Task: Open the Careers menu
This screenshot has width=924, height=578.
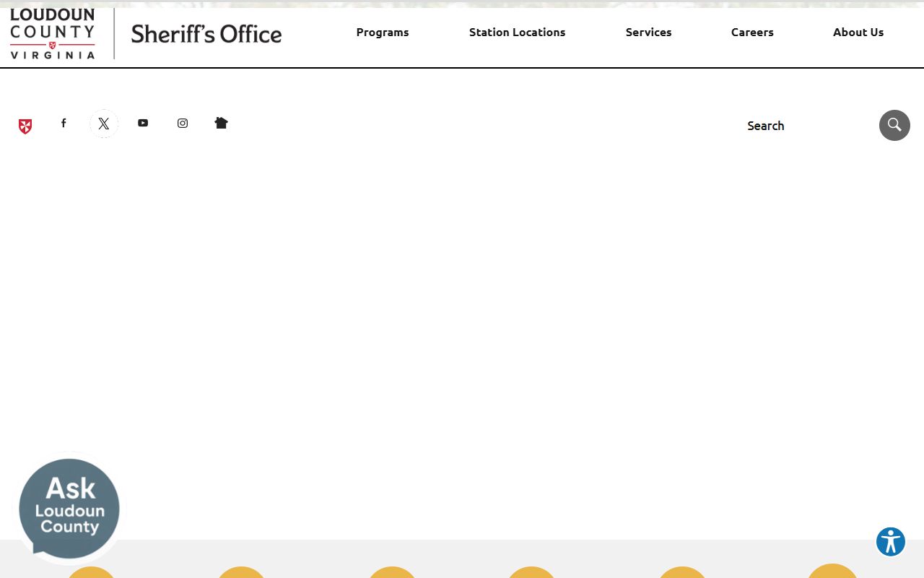Action: coord(752,32)
